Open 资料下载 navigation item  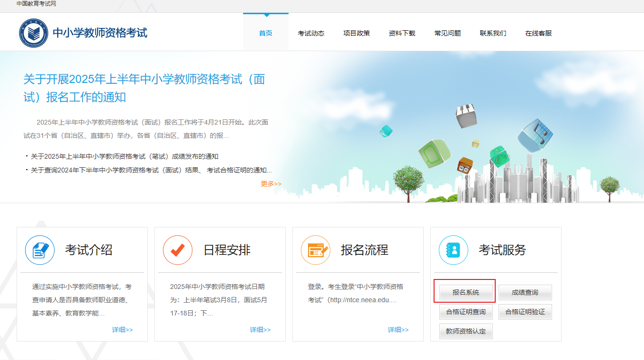(402, 33)
